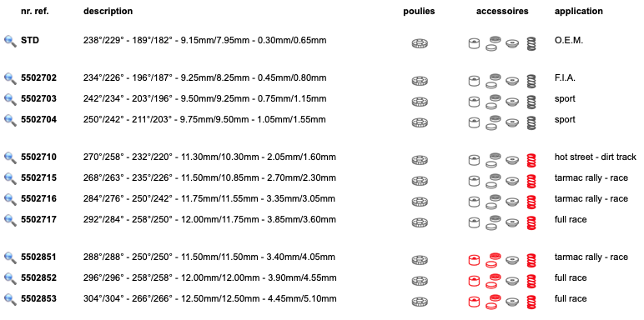Select the pulley icon in the 5502703 row
The height and width of the screenshot is (320, 644).
coord(420,102)
